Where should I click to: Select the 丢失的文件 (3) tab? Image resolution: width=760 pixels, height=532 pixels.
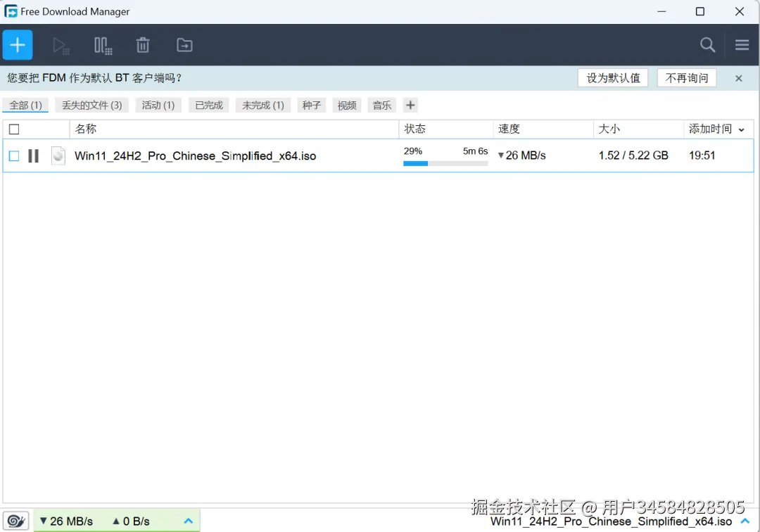pos(91,105)
